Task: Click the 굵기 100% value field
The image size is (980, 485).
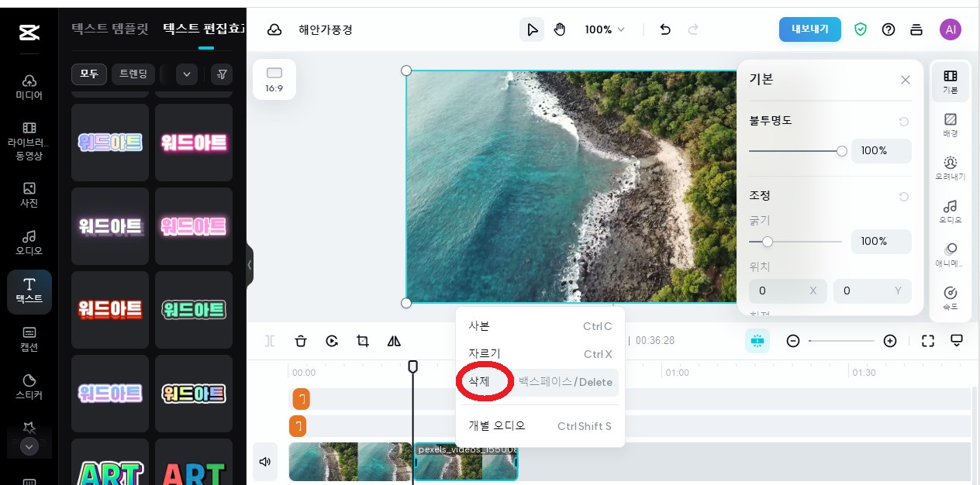Action: (x=882, y=241)
